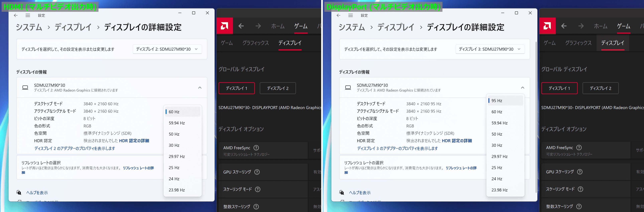Select 59.94 Hz in left HDMI refresh list

(x=183, y=123)
